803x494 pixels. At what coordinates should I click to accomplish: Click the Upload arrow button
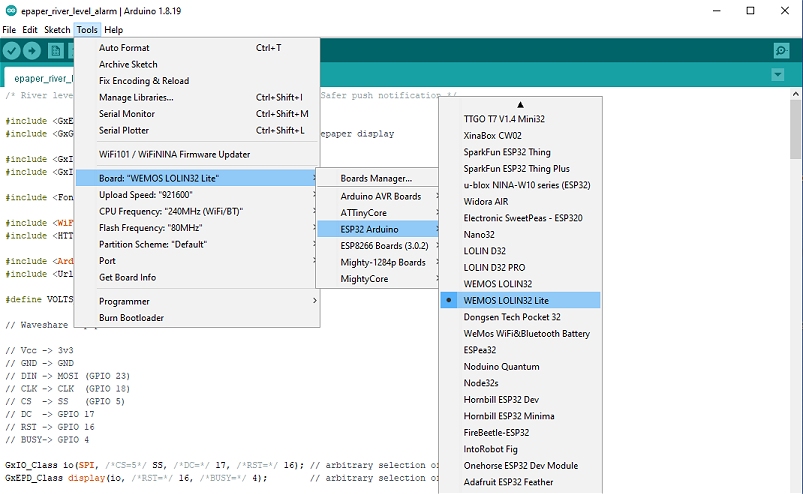coord(34,51)
